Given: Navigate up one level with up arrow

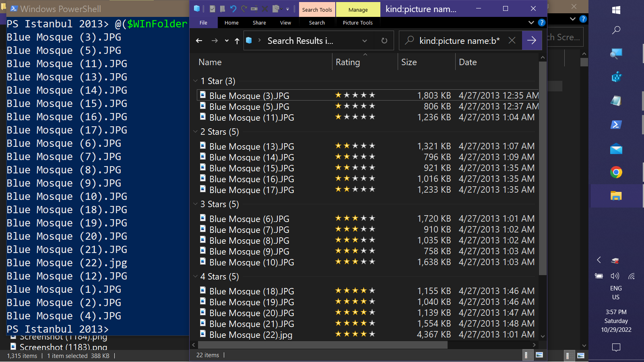Looking at the screenshot, I should (237, 41).
